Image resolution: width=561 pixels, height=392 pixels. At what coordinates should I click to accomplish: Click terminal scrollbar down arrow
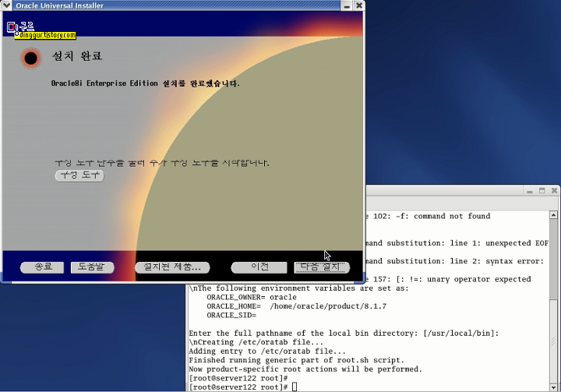tap(553, 387)
